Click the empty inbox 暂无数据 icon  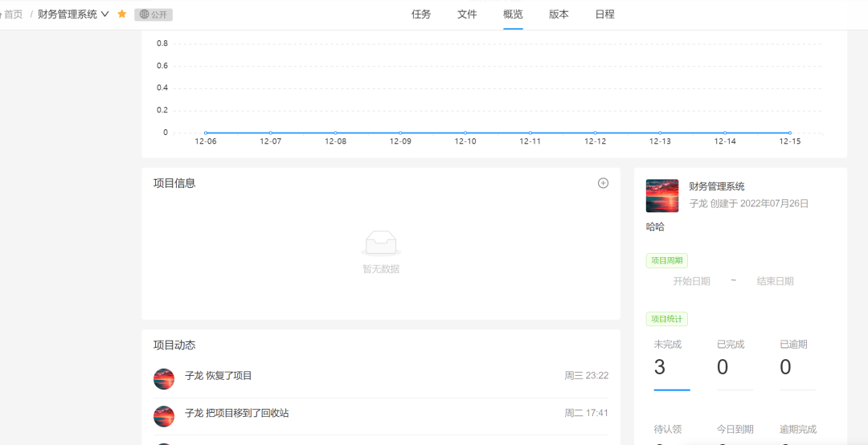coord(381,243)
